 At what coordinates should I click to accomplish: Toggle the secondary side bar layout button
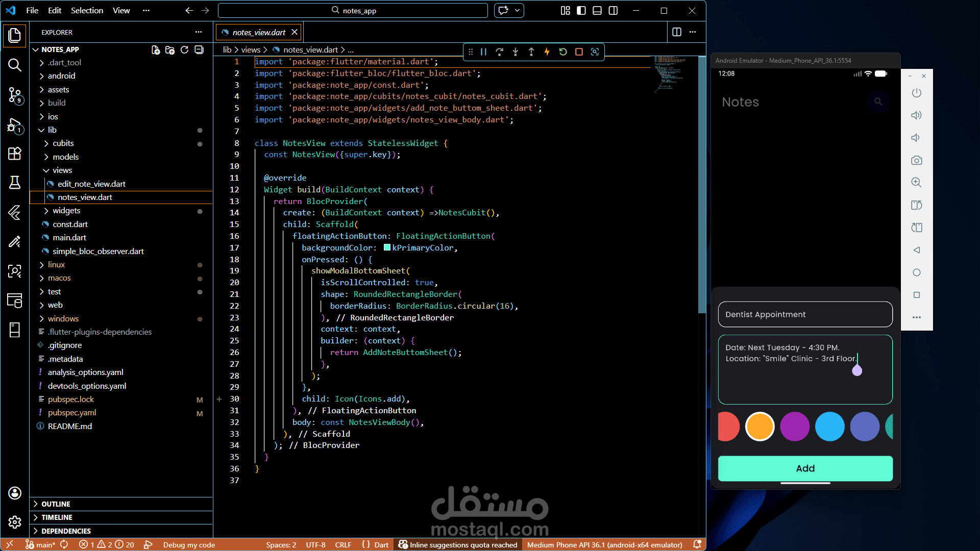pos(613,10)
